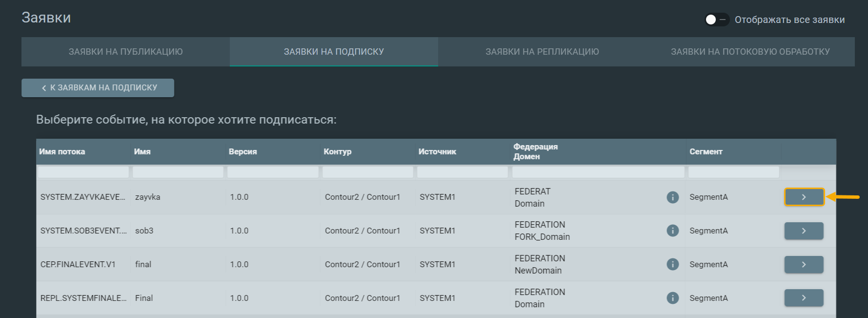
Task: Go to 'Заявки на потоковую обработку' tab
Action: [750, 52]
